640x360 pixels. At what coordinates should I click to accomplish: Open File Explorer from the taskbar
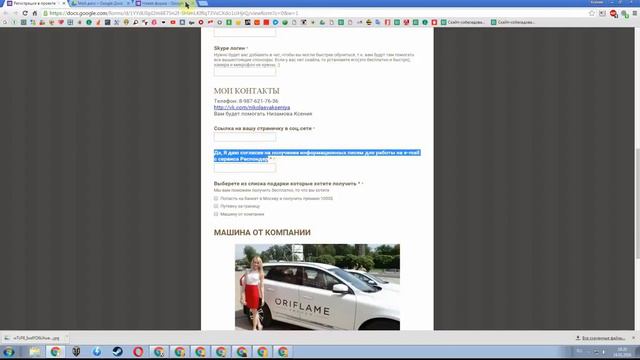pyautogui.click(x=34, y=351)
